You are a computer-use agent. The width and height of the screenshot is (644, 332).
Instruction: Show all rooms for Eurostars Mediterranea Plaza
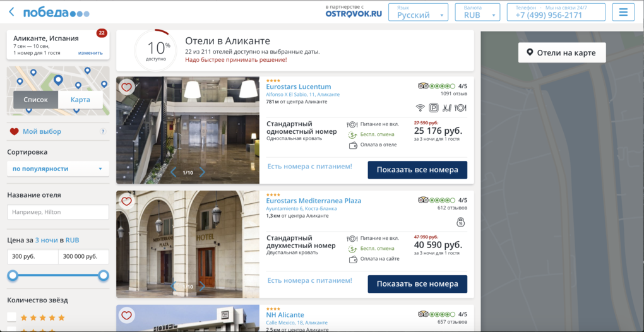pos(417,284)
